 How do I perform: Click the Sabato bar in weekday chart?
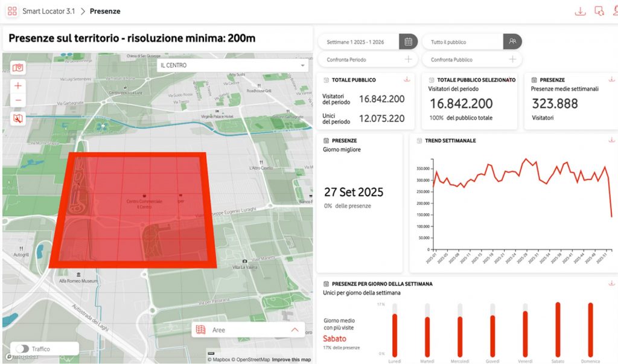[x=558, y=330]
